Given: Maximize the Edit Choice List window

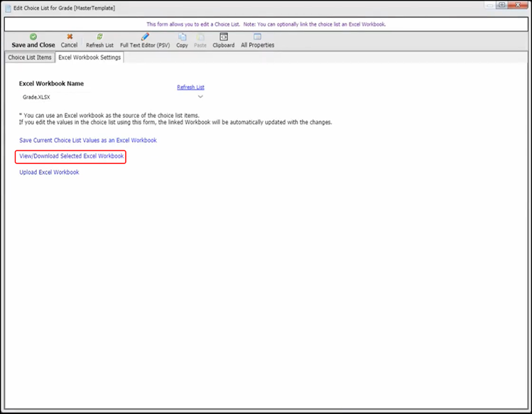Looking at the screenshot, I should 503,6.
